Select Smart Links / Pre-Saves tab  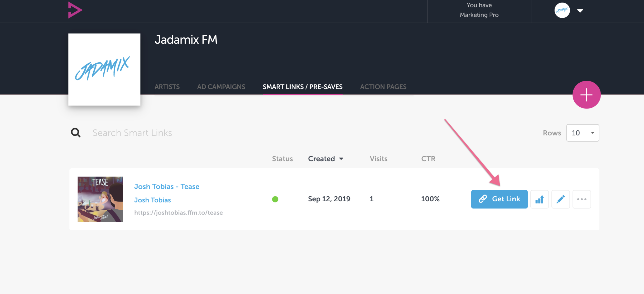coord(302,87)
